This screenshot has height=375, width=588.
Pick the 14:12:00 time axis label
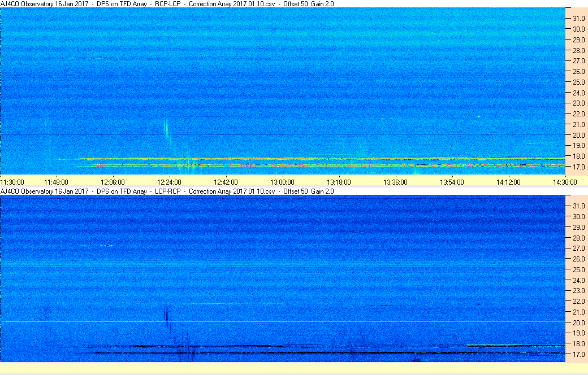click(508, 182)
